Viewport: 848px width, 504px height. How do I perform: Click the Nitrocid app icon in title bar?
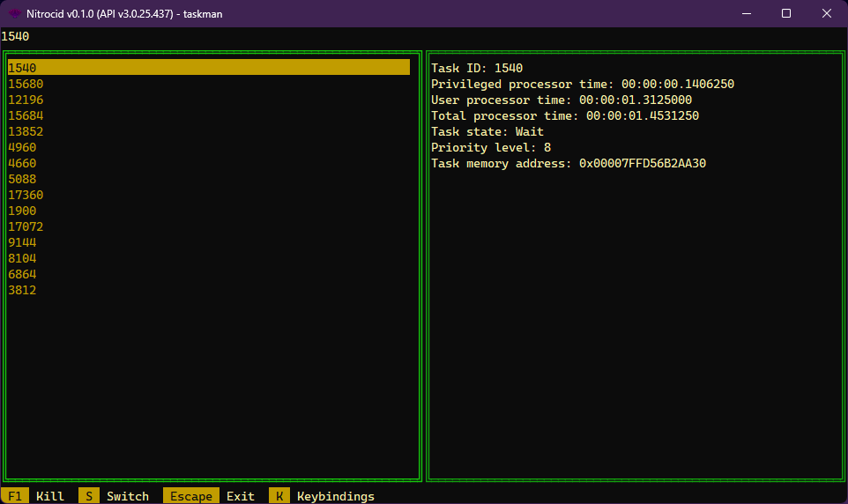tap(15, 13)
